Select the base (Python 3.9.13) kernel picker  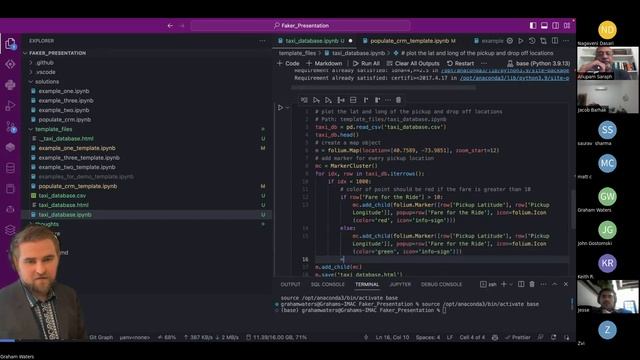pos(538,63)
